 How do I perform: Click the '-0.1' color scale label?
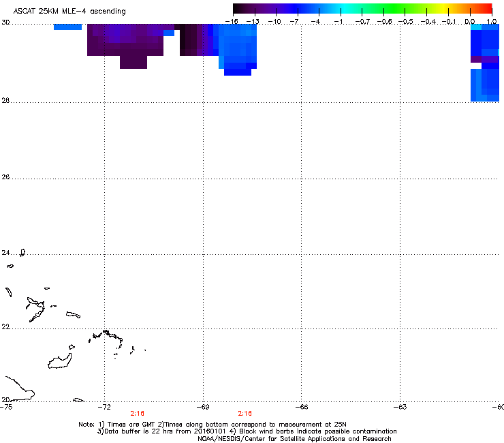coord(449,22)
